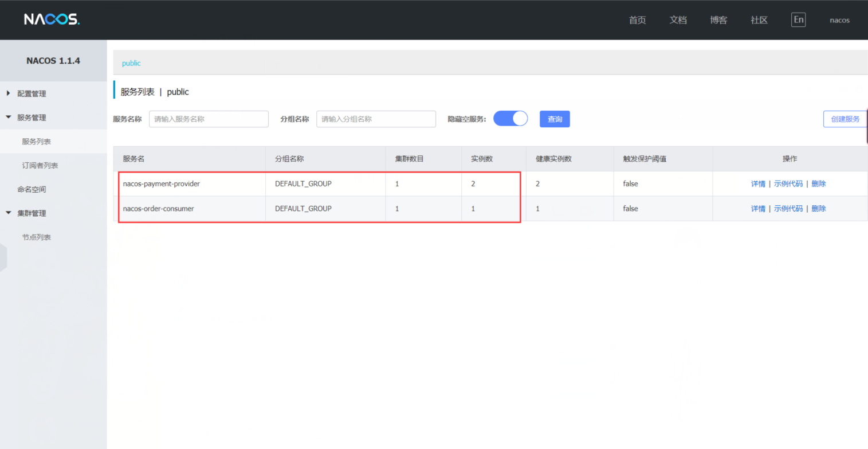Select the public namespace tab
Viewport: 868px width, 449px height.
tap(131, 63)
